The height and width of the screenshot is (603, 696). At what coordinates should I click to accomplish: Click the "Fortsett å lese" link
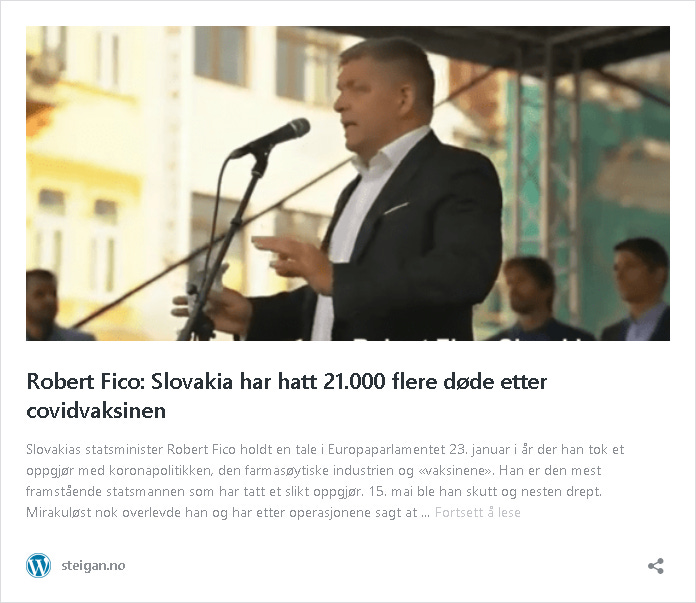point(477,512)
